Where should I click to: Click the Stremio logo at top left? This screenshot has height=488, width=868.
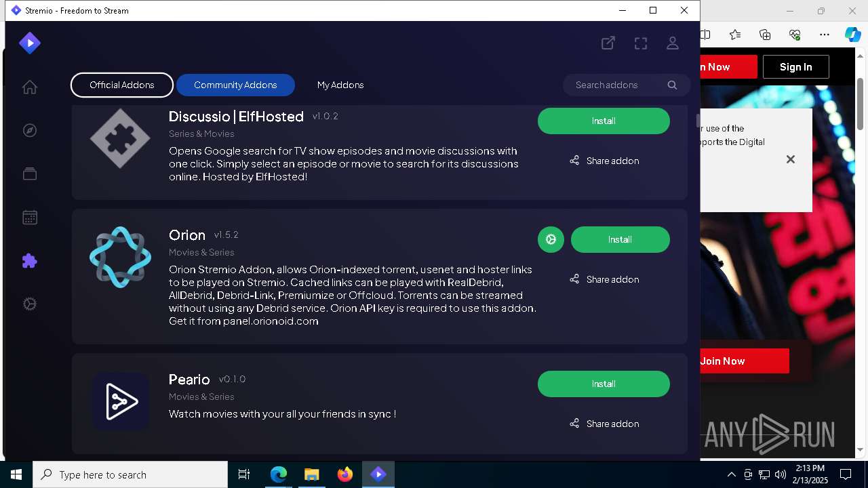point(29,43)
